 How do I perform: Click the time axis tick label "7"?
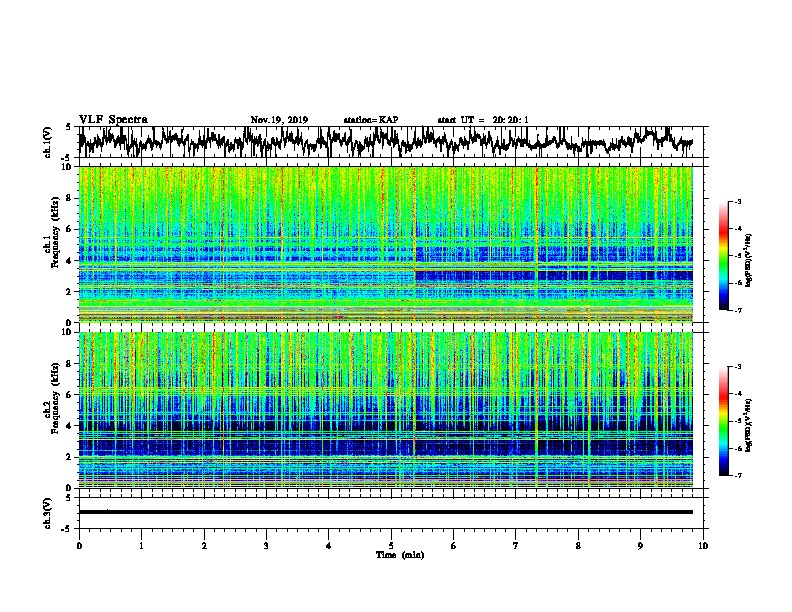(x=516, y=546)
